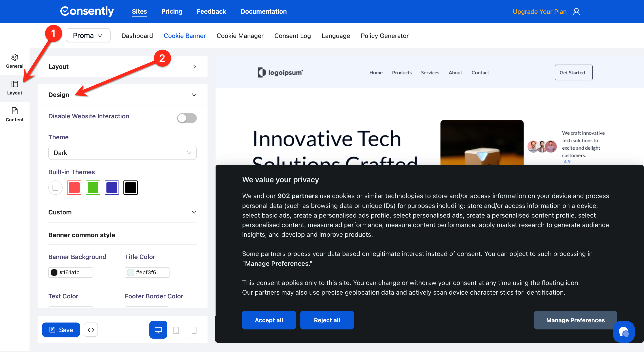Switch to mobile phone preview mode
Screen dimensions: 644x352
click(194, 330)
